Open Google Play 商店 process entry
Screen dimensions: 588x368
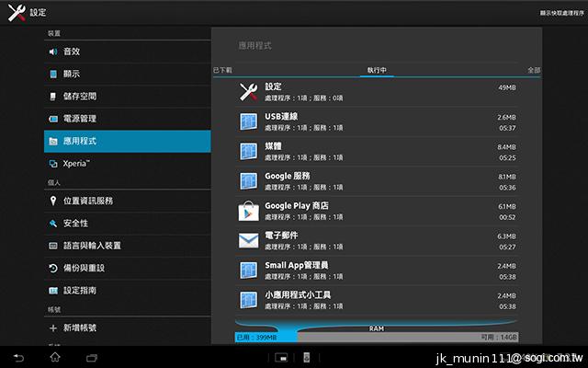click(377, 211)
